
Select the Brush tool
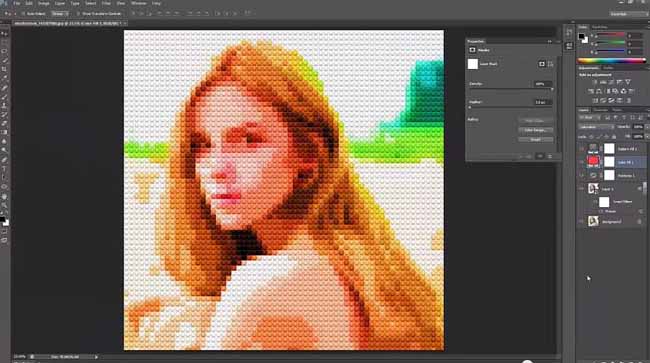coord(5,97)
